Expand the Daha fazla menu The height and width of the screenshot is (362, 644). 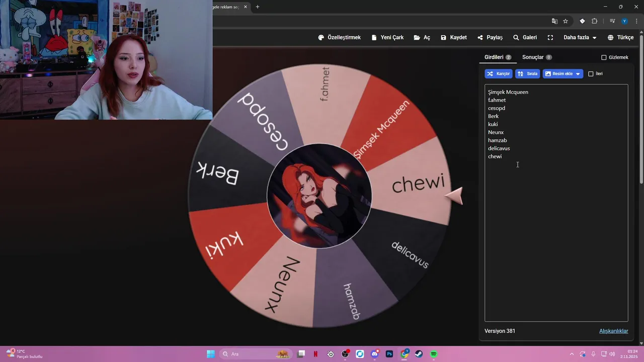(x=580, y=38)
